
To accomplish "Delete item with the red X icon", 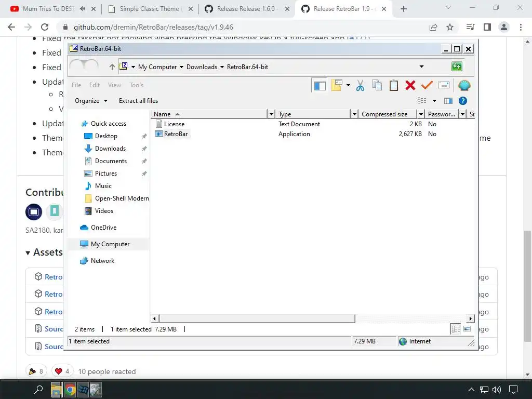I will (410, 85).
